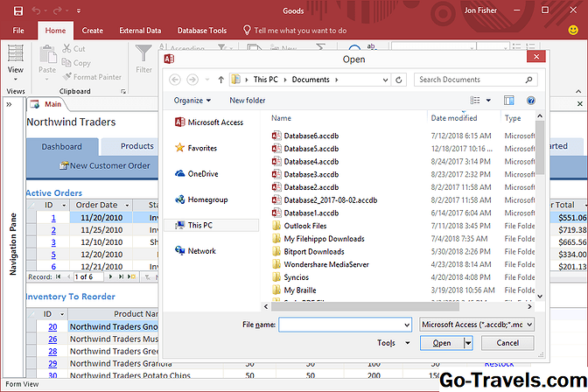Click the Open button's split arrow

pos(467,343)
